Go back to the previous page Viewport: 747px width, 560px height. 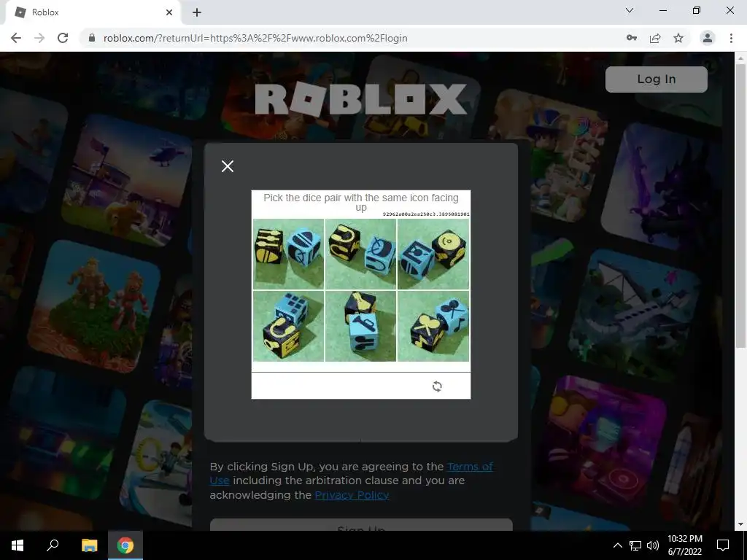(16, 38)
